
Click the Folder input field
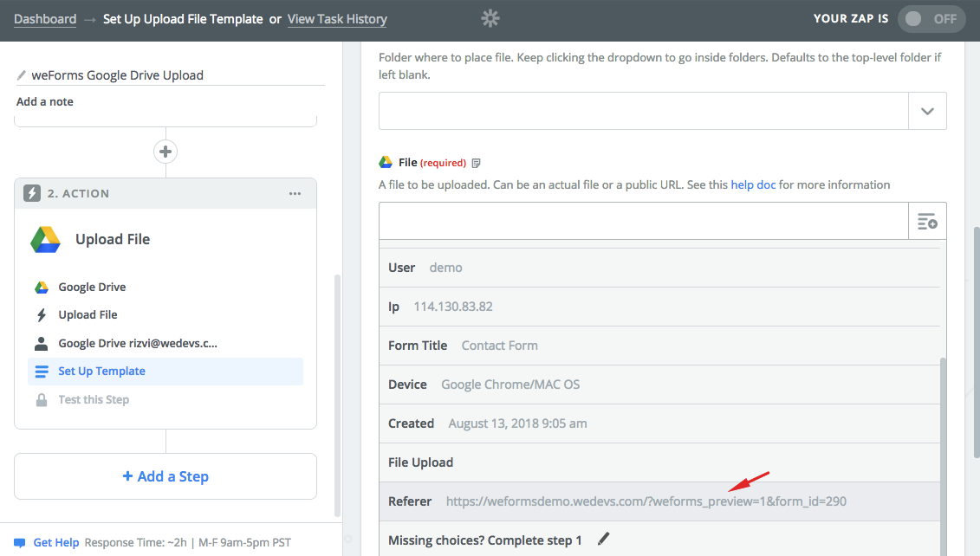(x=644, y=111)
